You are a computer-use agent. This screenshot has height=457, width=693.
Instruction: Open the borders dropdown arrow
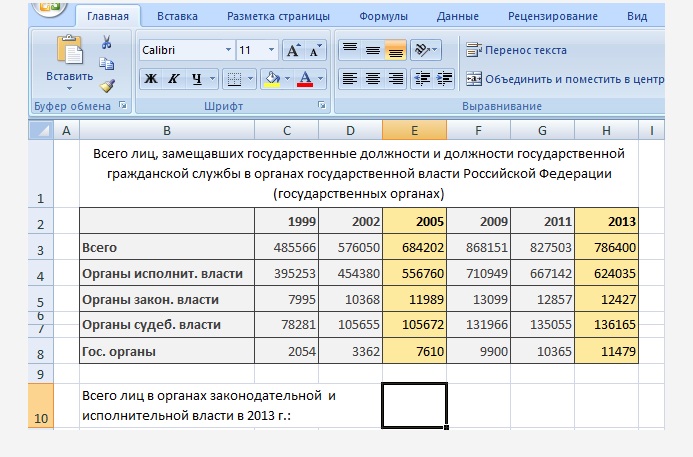[250, 79]
